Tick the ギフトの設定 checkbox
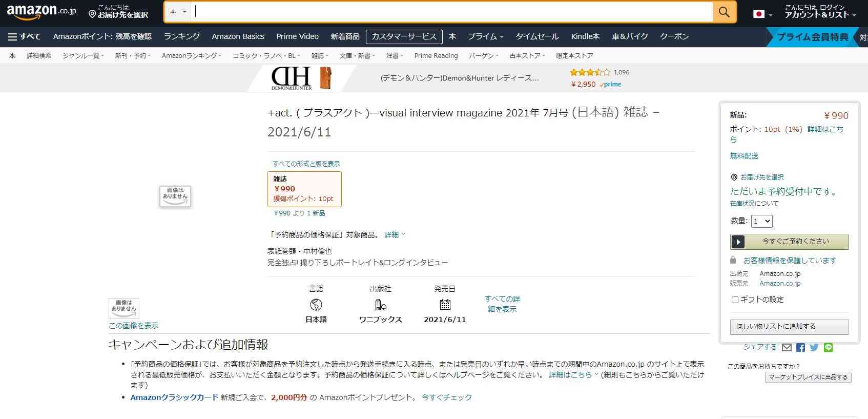This screenshot has height=419, width=868. pyautogui.click(x=735, y=300)
